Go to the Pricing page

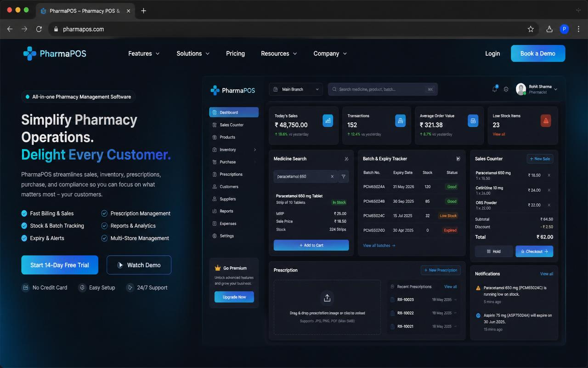[235, 53]
